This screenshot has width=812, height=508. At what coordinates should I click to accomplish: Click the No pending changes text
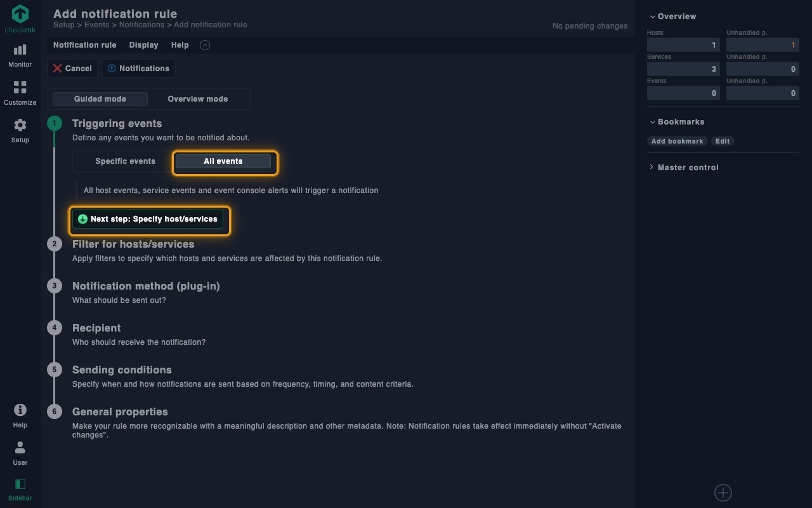click(590, 26)
